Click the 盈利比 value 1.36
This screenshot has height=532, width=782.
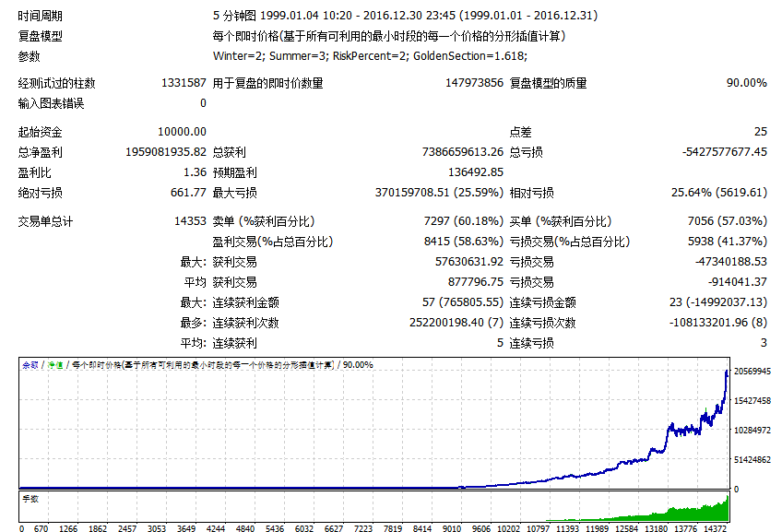click(195, 172)
